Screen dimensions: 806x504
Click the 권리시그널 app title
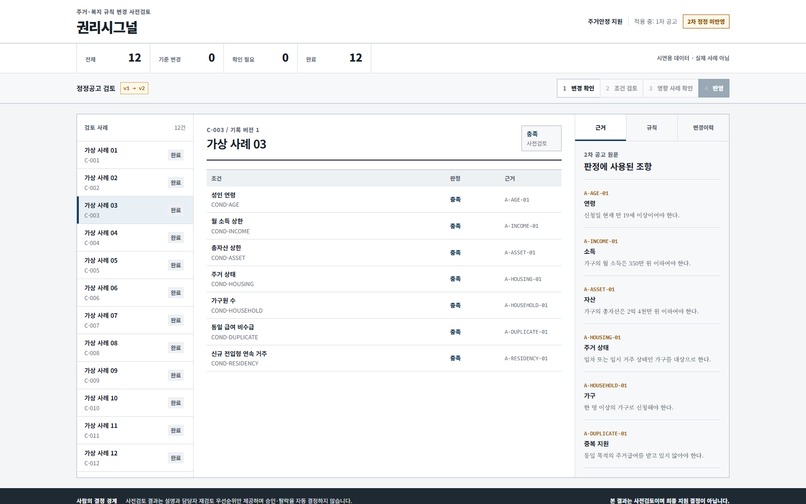107,27
